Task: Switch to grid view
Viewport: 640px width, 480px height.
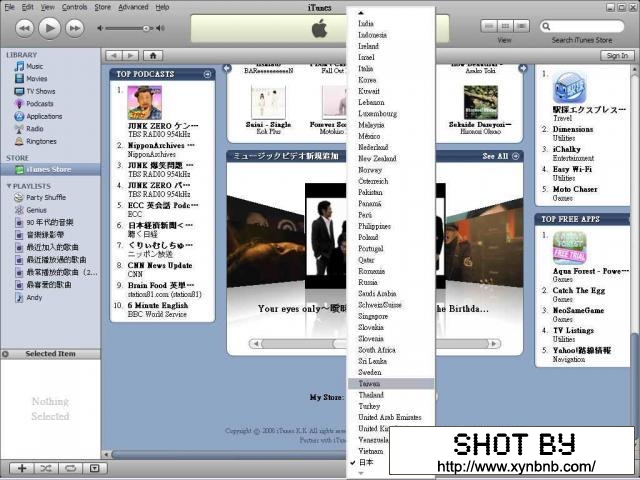Action: [505, 26]
